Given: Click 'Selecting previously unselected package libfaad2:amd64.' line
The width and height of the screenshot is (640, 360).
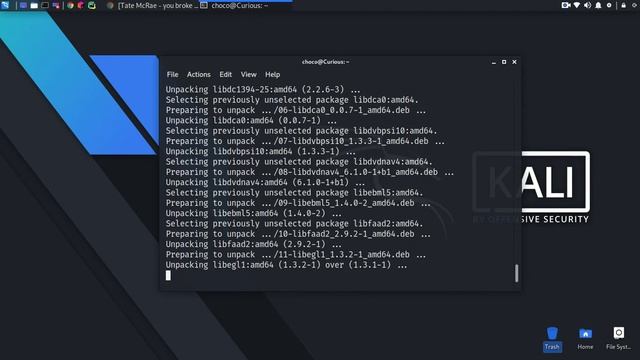Looking at the screenshot, I should point(294,224).
